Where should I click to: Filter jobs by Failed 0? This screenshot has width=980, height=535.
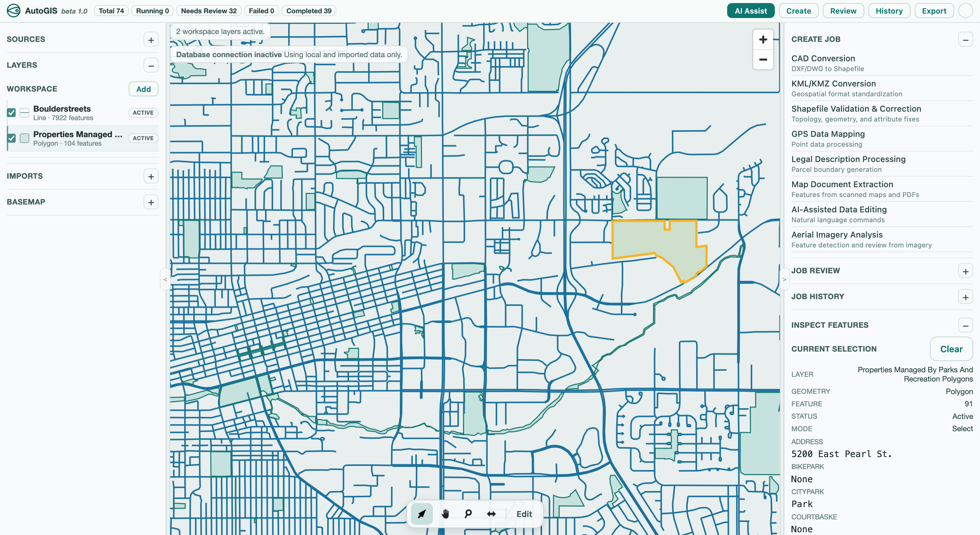tap(261, 11)
